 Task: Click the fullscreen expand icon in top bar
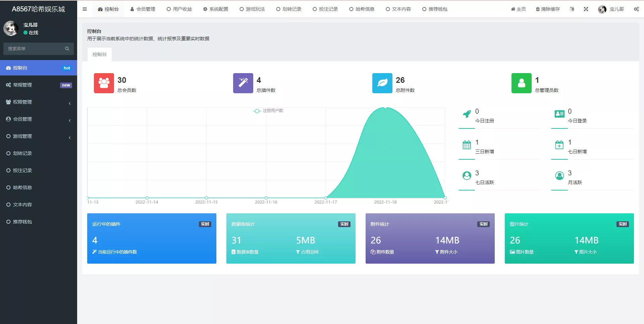point(586,9)
